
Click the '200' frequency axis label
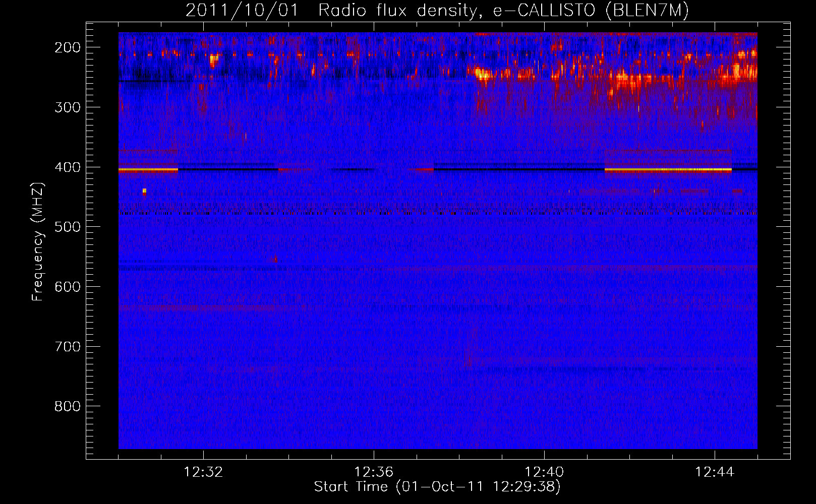click(68, 47)
